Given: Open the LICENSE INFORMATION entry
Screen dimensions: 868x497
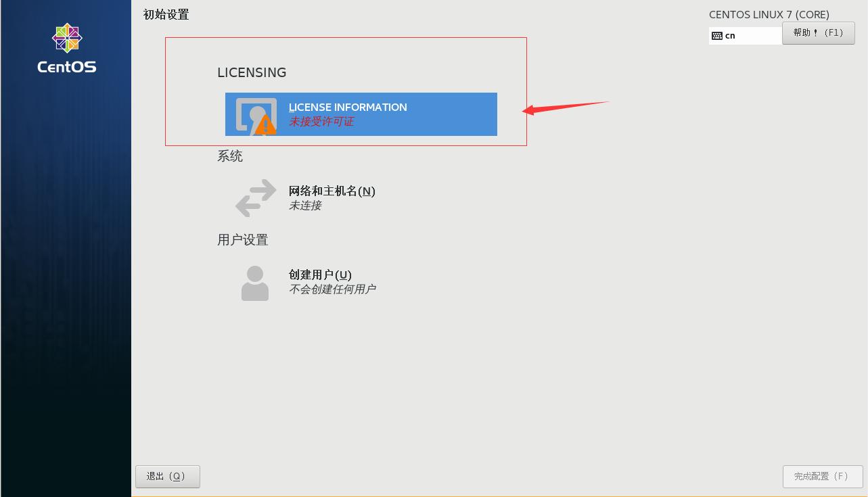Looking at the screenshot, I should tap(347, 107).
